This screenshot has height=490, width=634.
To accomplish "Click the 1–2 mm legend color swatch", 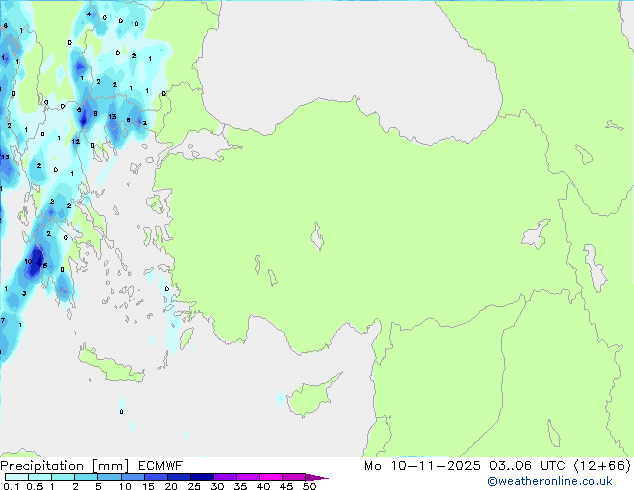I will 63,477.
